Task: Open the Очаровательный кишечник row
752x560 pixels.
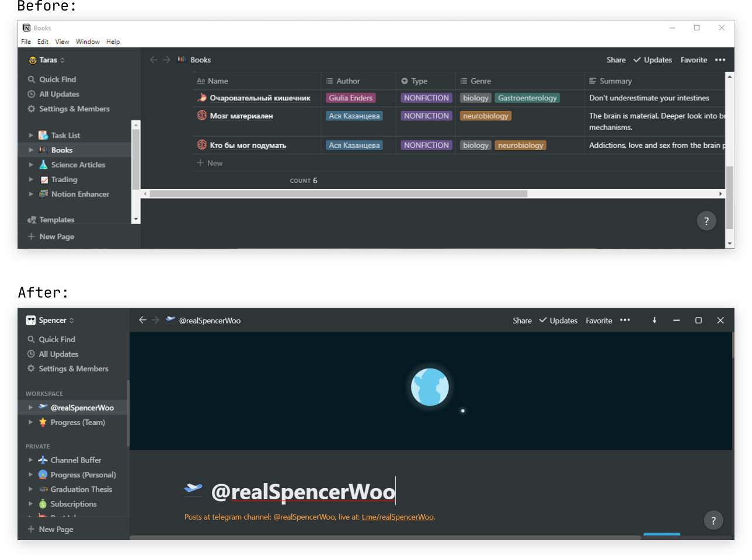Action: point(260,98)
